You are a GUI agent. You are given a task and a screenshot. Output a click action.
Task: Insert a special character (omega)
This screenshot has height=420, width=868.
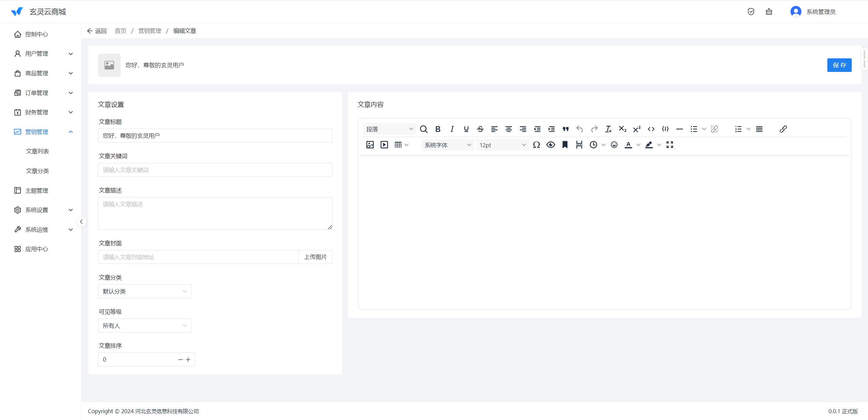click(x=536, y=145)
